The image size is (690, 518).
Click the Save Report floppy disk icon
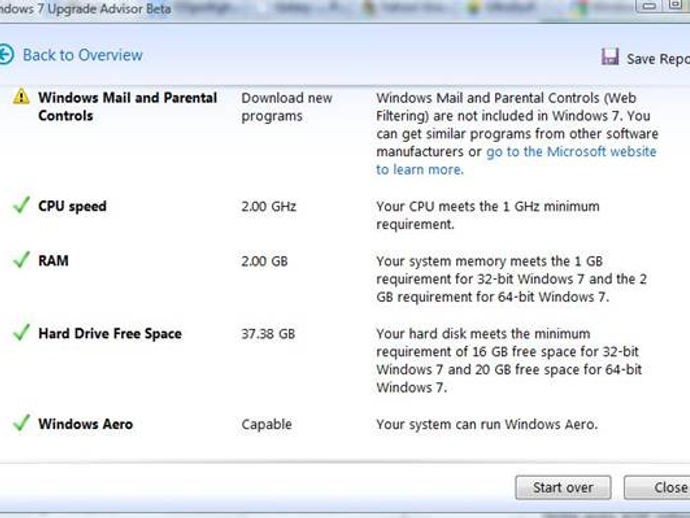(x=610, y=57)
